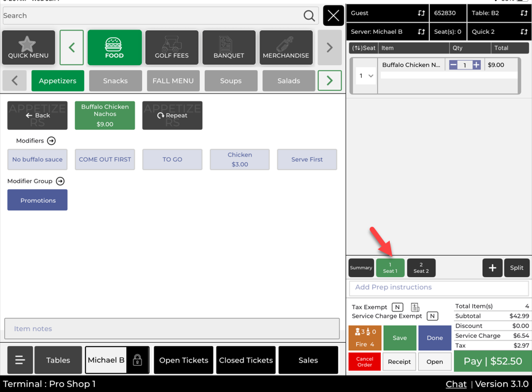Click the receipt document icon near Tax Exempt

[x=415, y=307]
